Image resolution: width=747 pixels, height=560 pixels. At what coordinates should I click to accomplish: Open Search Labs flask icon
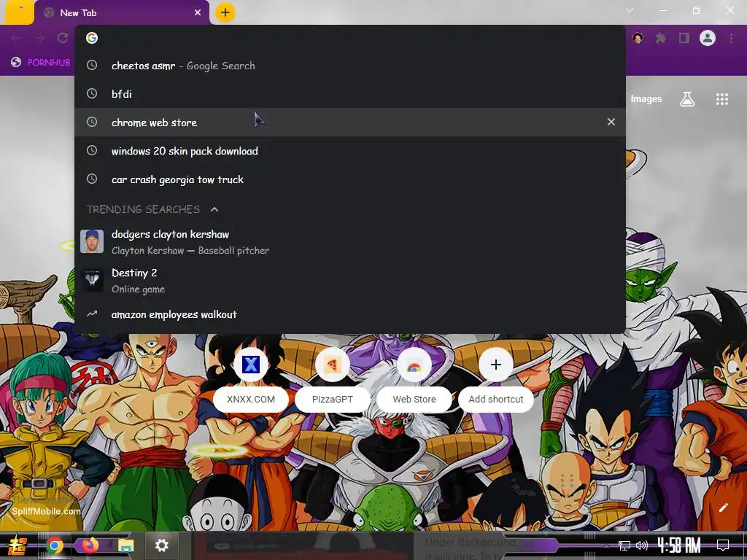click(687, 99)
